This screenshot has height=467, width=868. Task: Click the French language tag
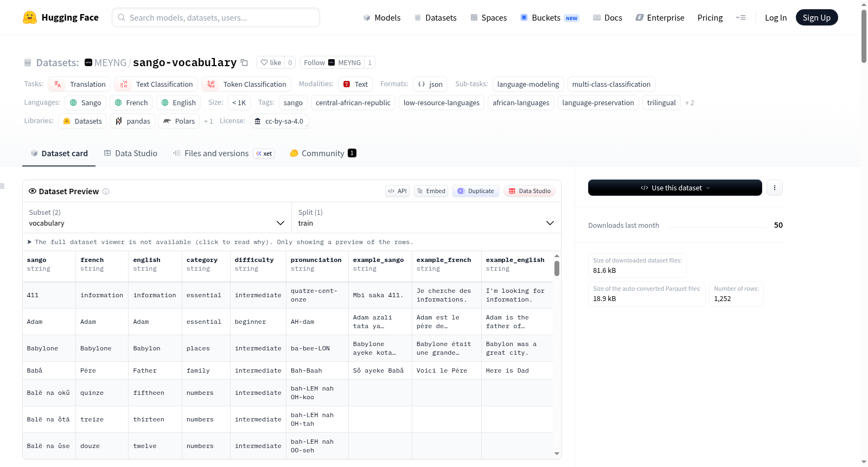tap(131, 103)
